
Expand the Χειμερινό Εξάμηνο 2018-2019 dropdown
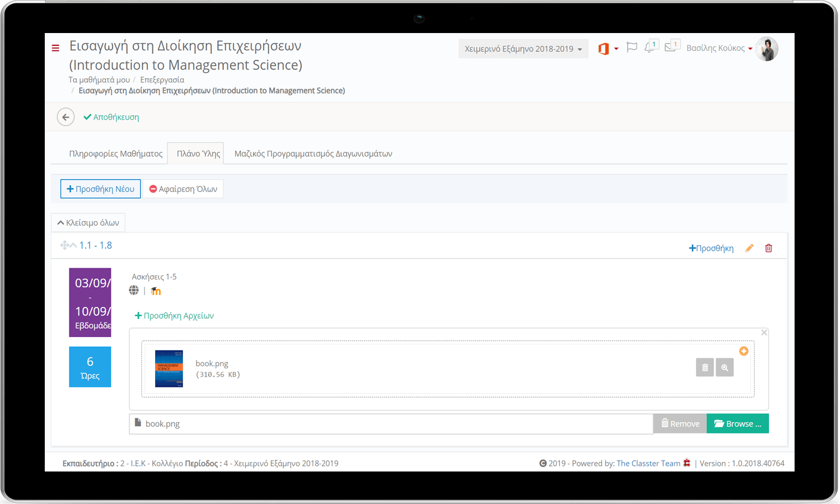(x=523, y=49)
